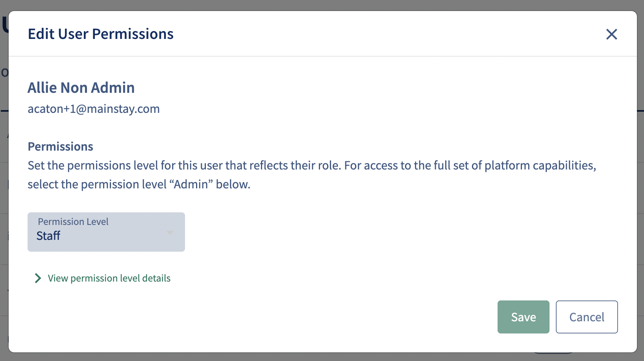Click the acaton+1@mainstay.com email address
The height and width of the screenshot is (361, 644).
tap(94, 109)
